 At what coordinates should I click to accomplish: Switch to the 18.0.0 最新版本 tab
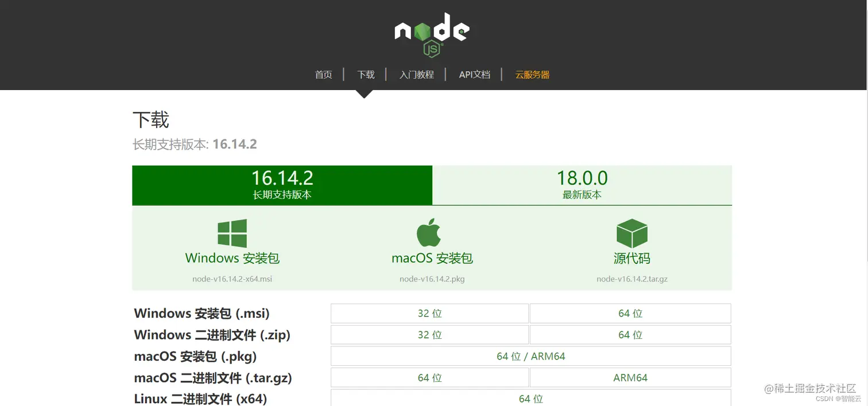pos(582,185)
